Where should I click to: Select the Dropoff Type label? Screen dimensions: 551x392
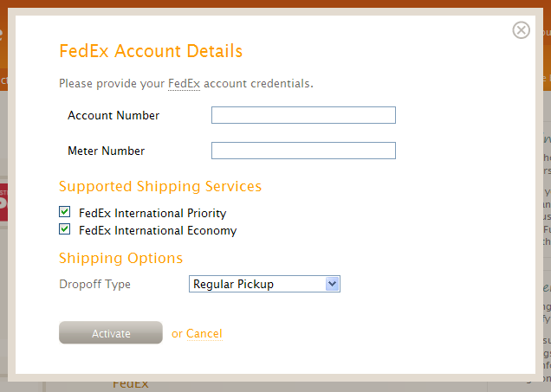point(95,284)
